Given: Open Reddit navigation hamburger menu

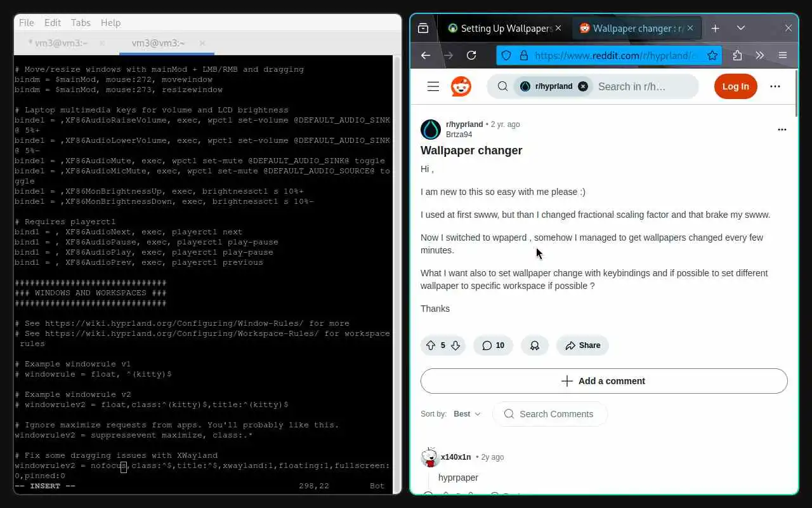Looking at the screenshot, I should tap(433, 86).
